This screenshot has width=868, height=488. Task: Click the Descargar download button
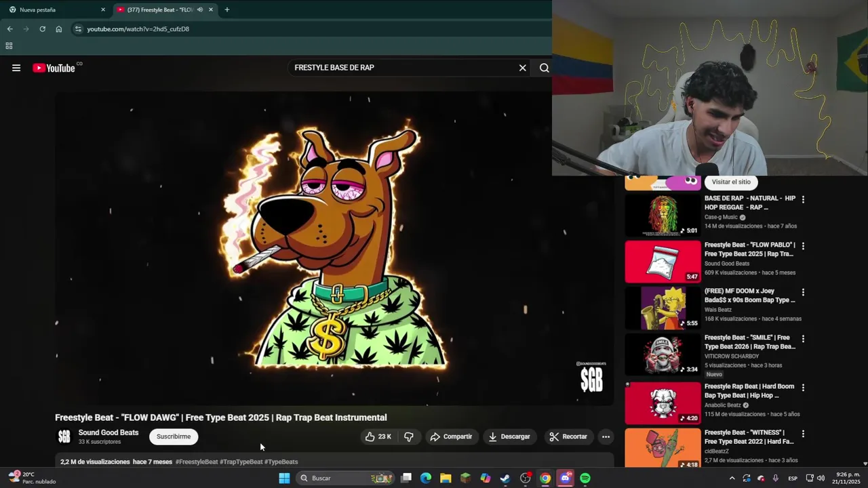(x=509, y=436)
